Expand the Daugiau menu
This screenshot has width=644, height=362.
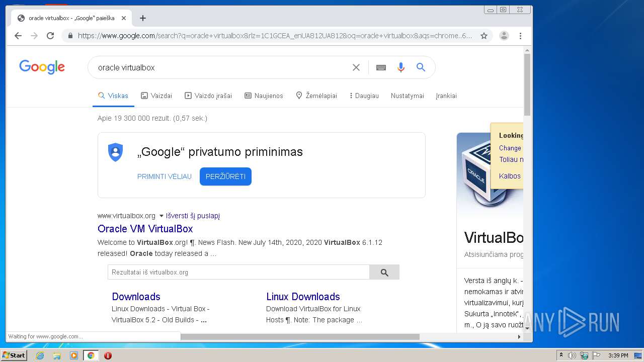click(364, 96)
